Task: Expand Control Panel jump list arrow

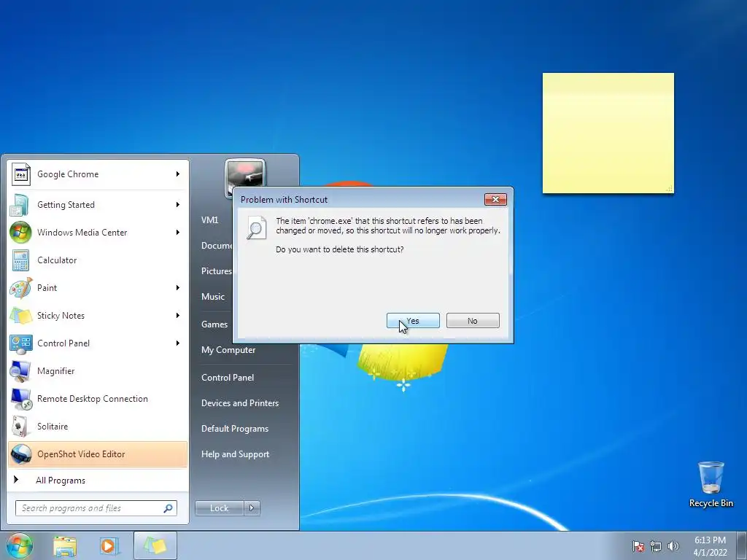Action: (x=178, y=343)
